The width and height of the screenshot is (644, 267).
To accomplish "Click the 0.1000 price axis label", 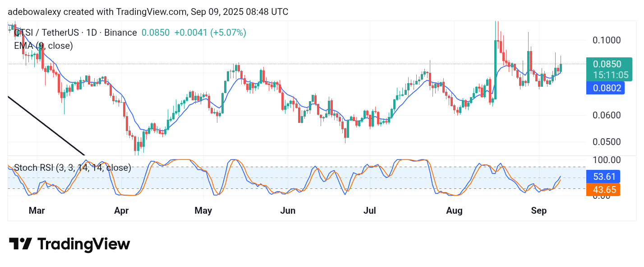I will tap(607, 40).
